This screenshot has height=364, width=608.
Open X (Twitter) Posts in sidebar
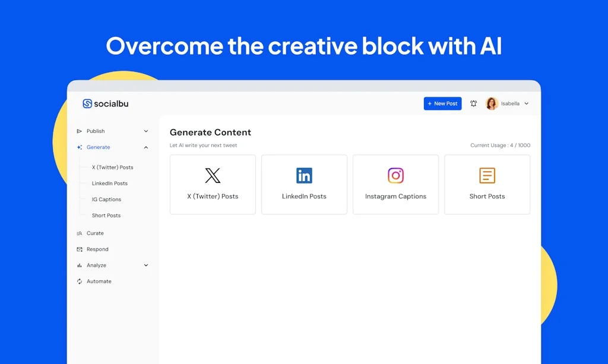[112, 167]
